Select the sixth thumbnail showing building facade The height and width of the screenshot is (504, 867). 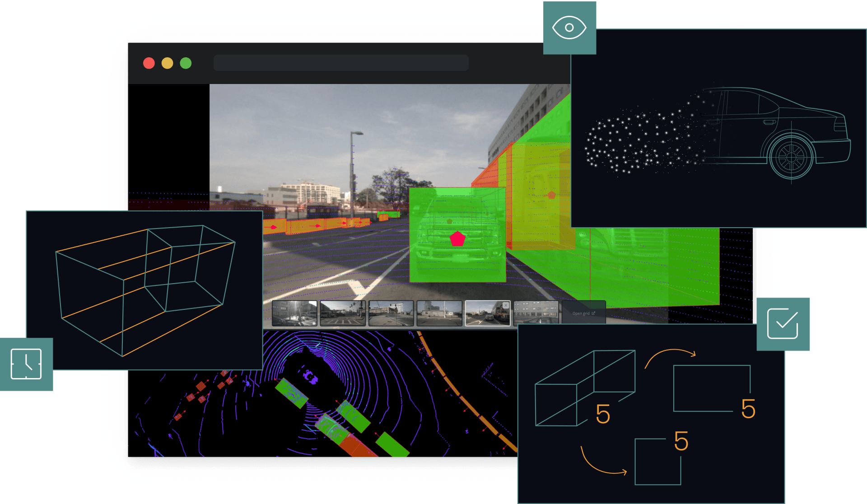tap(536, 313)
